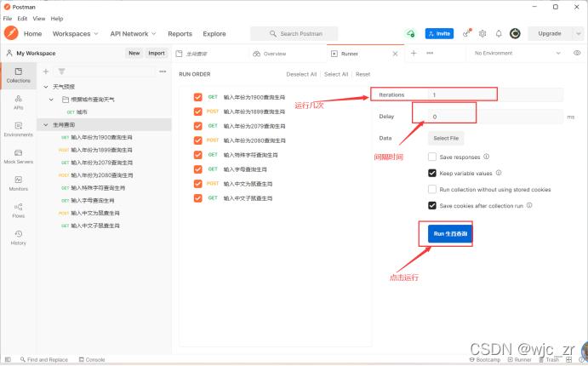Image resolution: width=588 pixels, height=366 pixels.
Task: Click the Import button
Action: click(157, 54)
